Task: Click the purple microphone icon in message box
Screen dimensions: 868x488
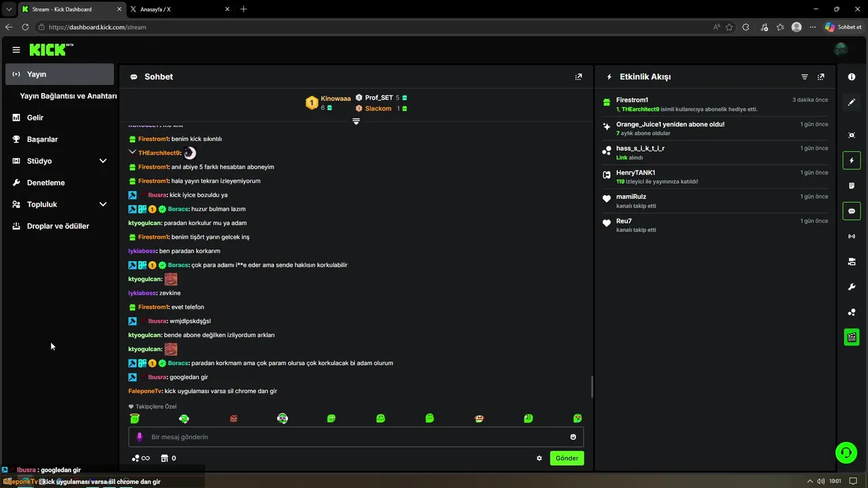Action: coord(140,437)
